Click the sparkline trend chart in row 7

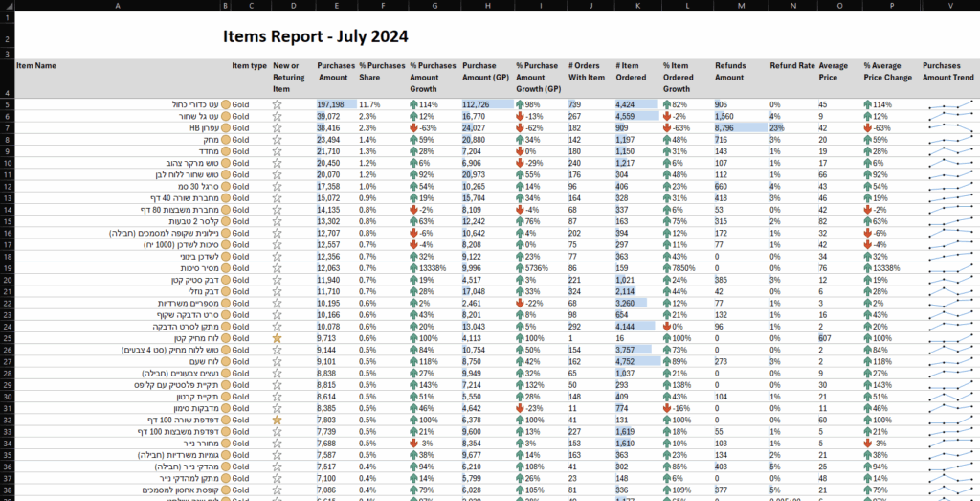(948, 127)
